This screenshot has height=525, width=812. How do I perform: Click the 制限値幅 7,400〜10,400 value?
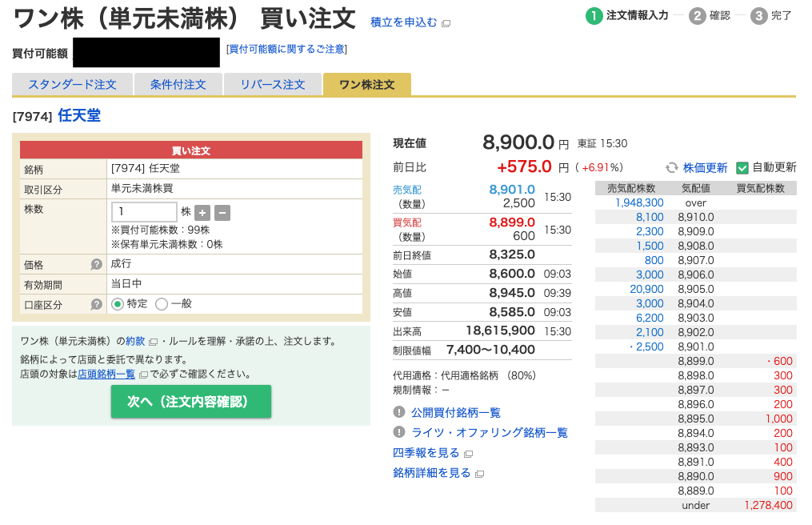point(490,350)
